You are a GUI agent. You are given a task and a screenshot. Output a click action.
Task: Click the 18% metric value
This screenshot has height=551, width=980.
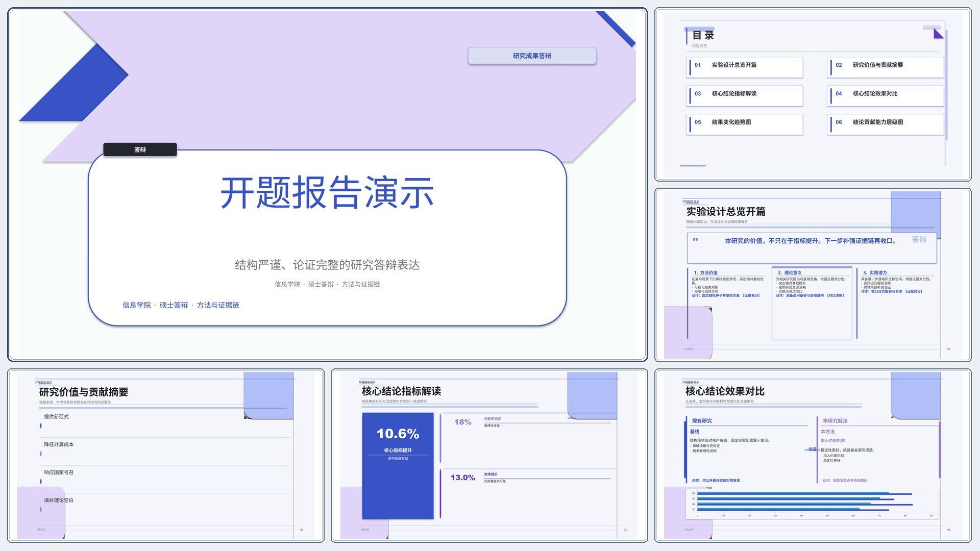(463, 422)
